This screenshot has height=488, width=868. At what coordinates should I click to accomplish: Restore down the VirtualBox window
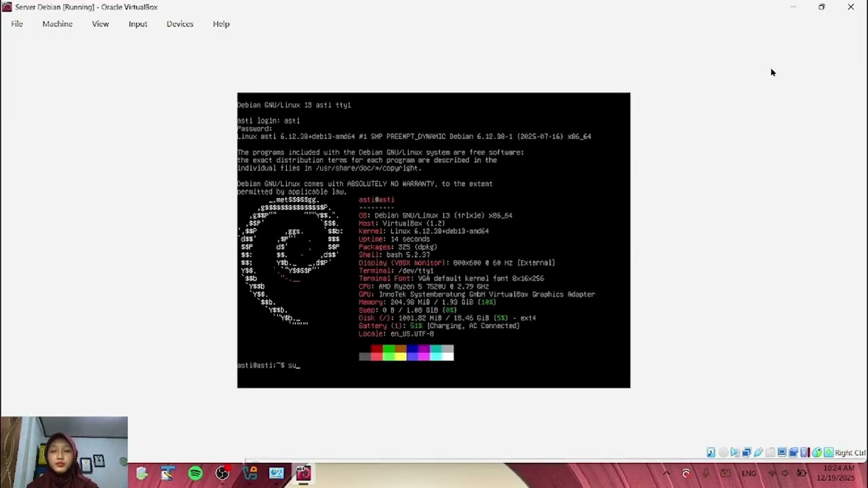pos(822,7)
